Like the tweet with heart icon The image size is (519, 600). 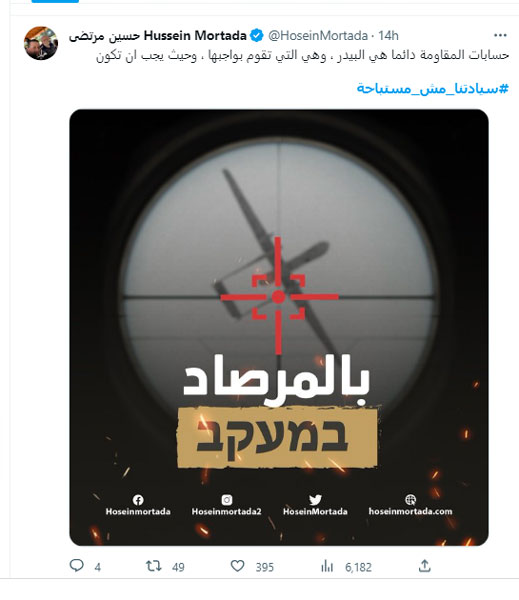(x=237, y=566)
